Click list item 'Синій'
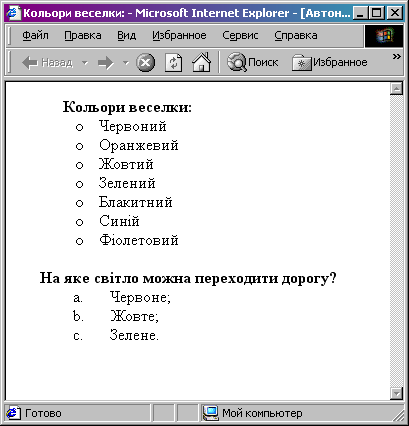The width and height of the screenshot is (409, 426). click(x=119, y=221)
